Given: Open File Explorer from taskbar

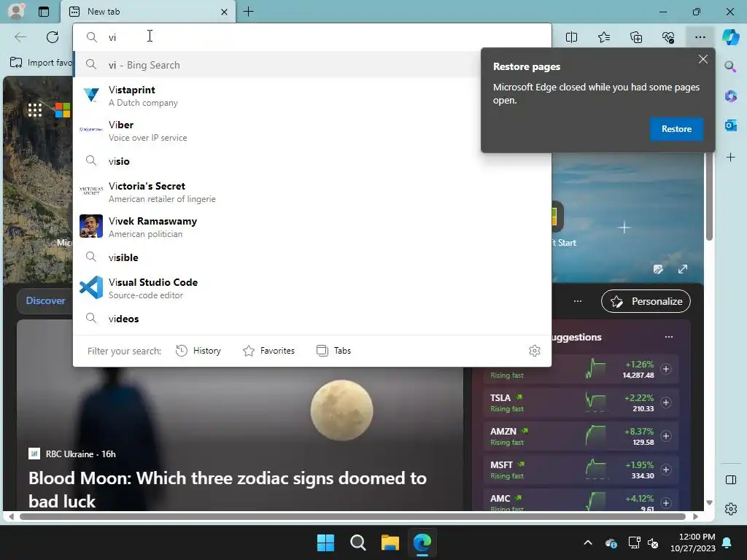Looking at the screenshot, I should point(390,542).
